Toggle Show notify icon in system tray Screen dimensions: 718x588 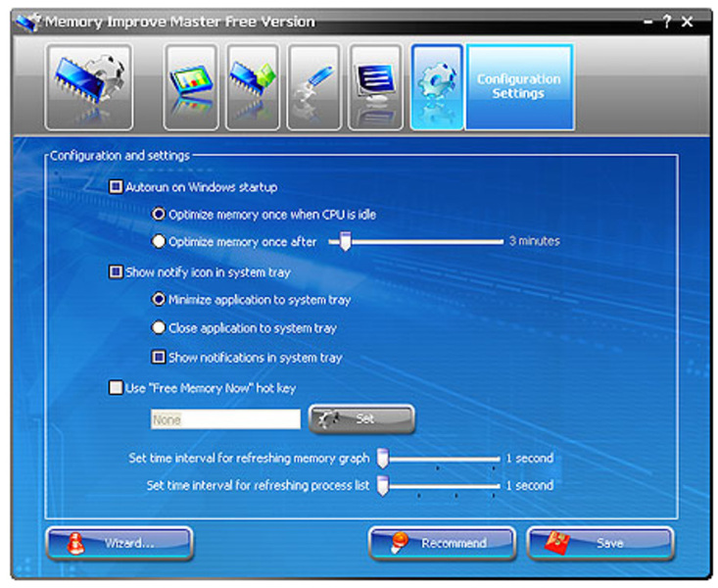pos(116,272)
